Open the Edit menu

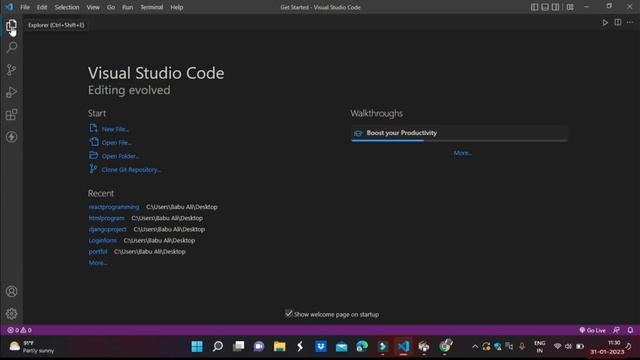(42, 7)
